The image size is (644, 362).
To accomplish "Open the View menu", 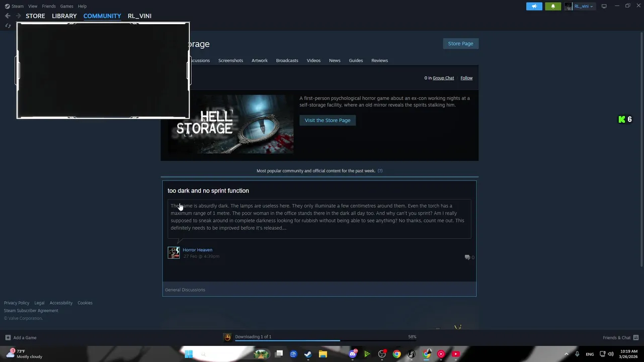I will [x=33, y=6].
